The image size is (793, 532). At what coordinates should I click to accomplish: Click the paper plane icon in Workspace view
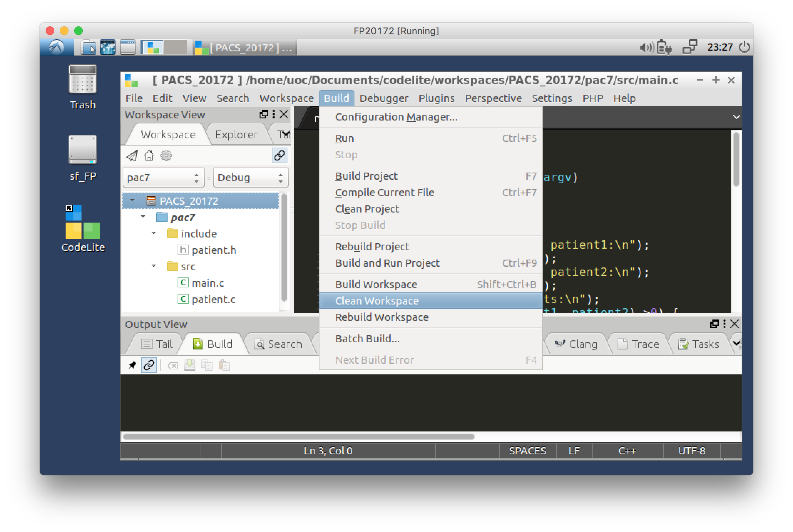click(132, 156)
